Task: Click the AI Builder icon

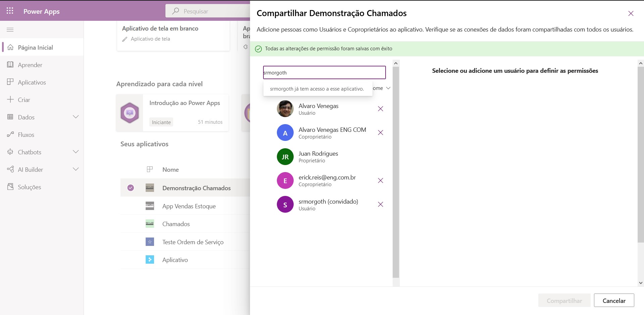Action: [10, 169]
